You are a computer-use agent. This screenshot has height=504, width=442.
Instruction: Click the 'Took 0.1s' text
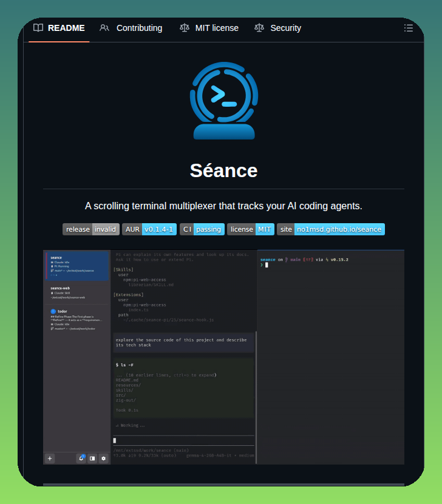(127, 410)
